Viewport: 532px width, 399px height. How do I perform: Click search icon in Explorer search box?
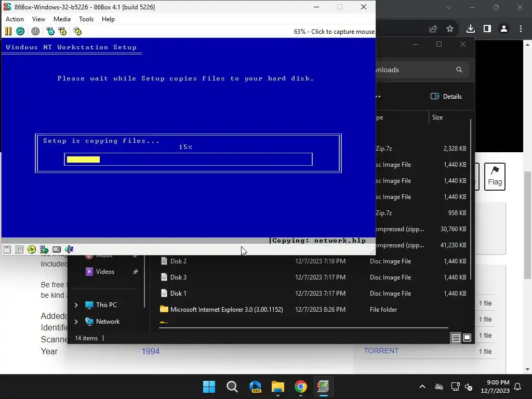459,70
